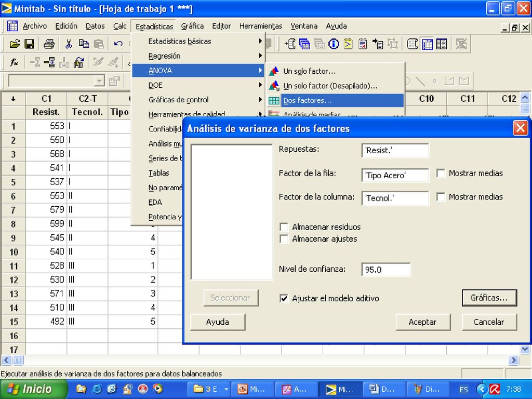Select the C12 column header
This screenshot has width=532, height=399.
[504, 99]
